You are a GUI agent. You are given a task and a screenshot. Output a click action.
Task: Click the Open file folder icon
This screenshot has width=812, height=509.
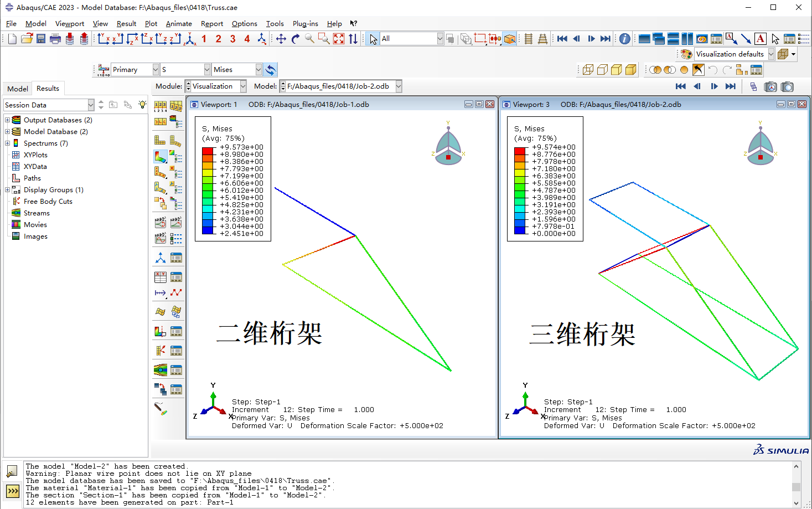pos(27,38)
